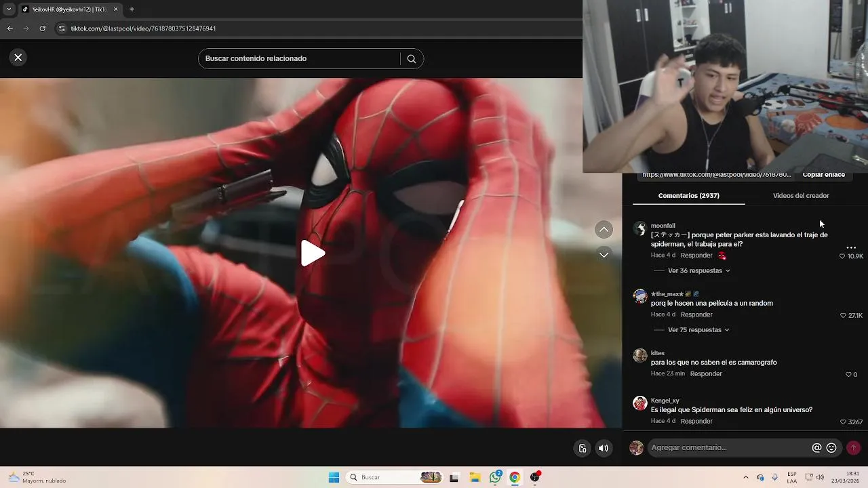
Task: Close the YeikovHR TikTok browser tab
Action: click(115, 9)
